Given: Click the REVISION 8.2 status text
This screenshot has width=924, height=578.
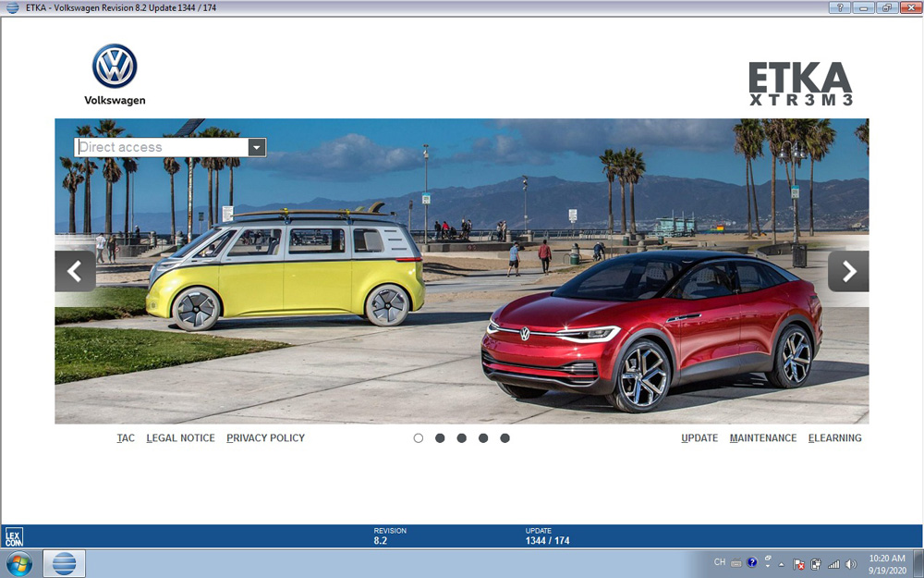Looking at the screenshot, I should (x=390, y=535).
